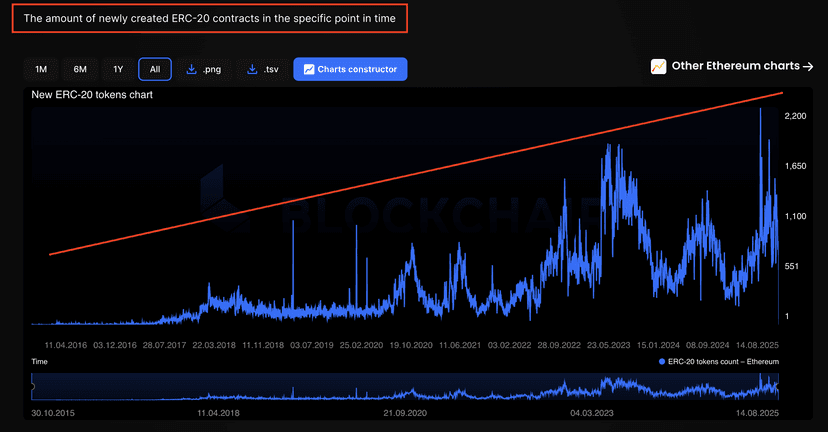Click the Other Ethereum charts thumbnail icon
The image size is (828, 432).
pyautogui.click(x=658, y=67)
